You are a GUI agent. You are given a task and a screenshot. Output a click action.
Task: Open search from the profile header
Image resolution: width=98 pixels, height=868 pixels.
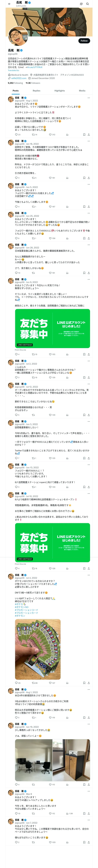pos(88,4)
